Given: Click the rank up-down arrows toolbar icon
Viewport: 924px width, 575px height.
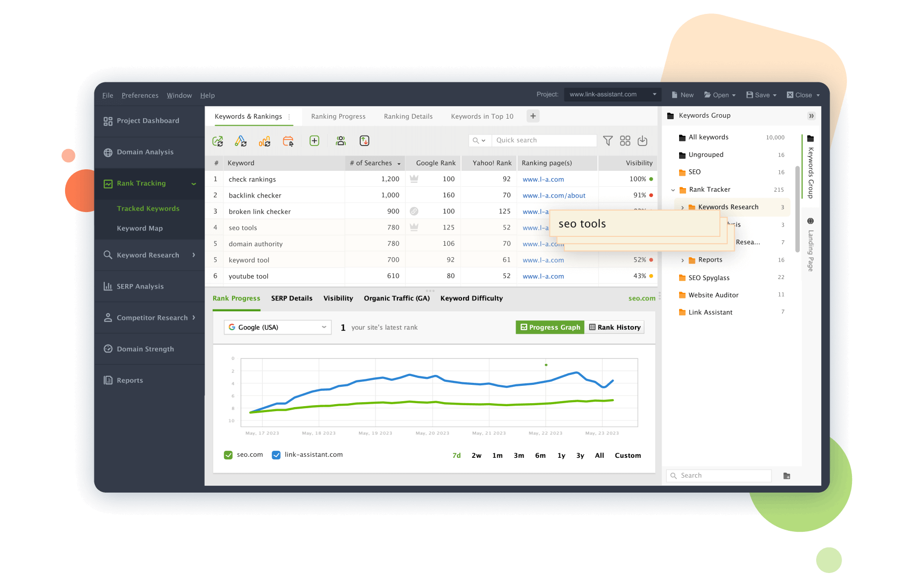Looking at the screenshot, I should pos(365,141).
